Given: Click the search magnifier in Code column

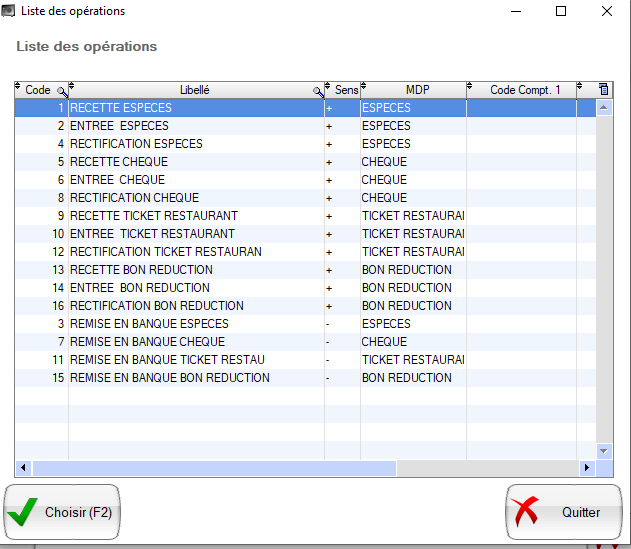Looking at the screenshot, I should (x=62, y=91).
